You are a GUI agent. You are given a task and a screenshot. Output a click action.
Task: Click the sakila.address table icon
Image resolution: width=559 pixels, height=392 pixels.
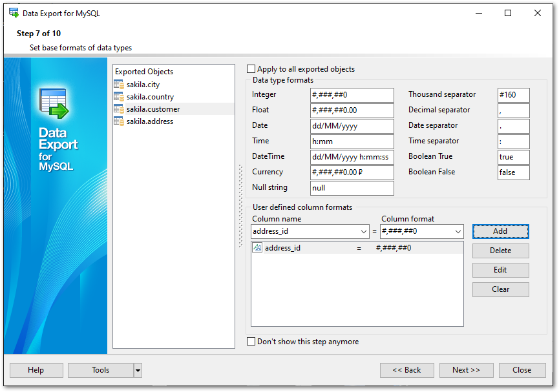click(x=119, y=121)
